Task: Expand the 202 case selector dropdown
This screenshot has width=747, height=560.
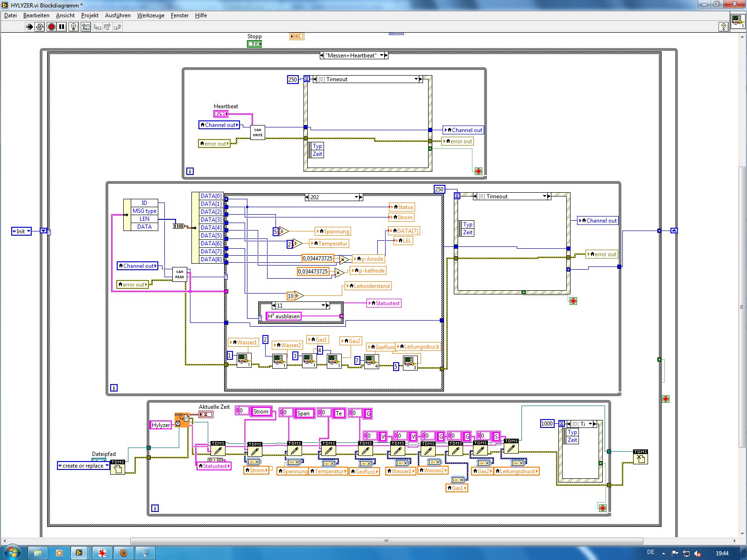Action: [356, 197]
